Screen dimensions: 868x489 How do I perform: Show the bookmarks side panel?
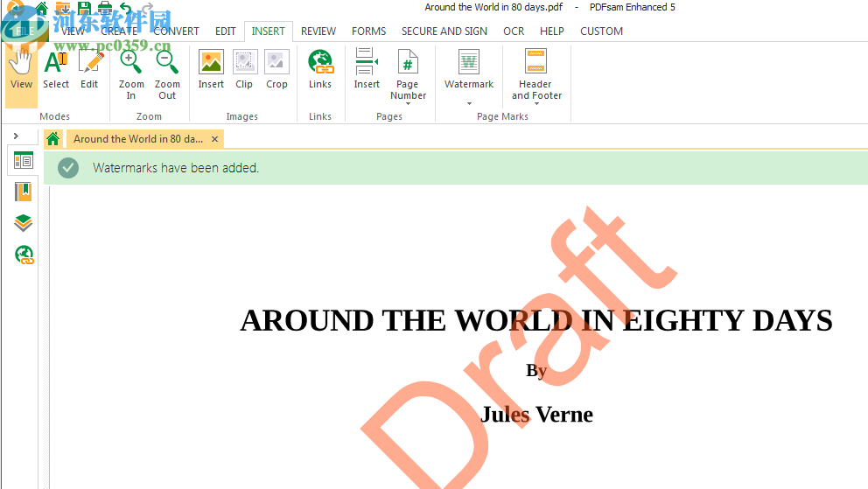(24, 192)
